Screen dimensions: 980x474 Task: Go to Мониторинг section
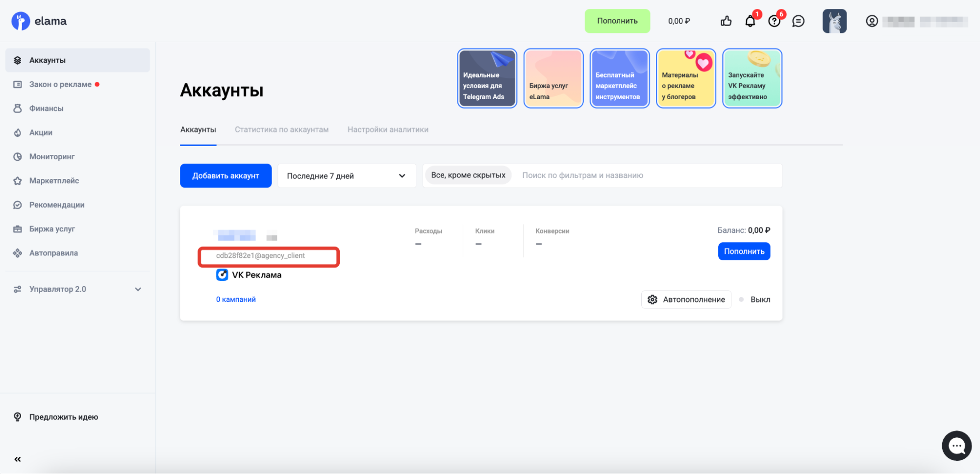[77, 156]
